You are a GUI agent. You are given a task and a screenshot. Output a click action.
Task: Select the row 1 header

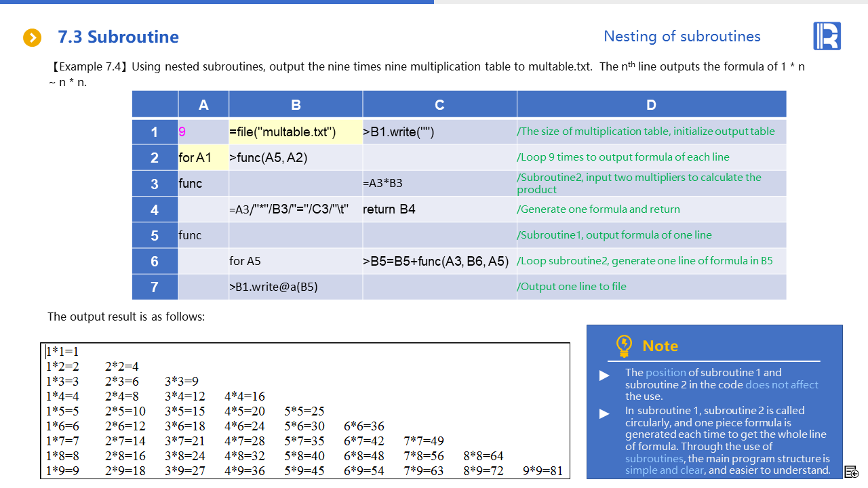(155, 131)
